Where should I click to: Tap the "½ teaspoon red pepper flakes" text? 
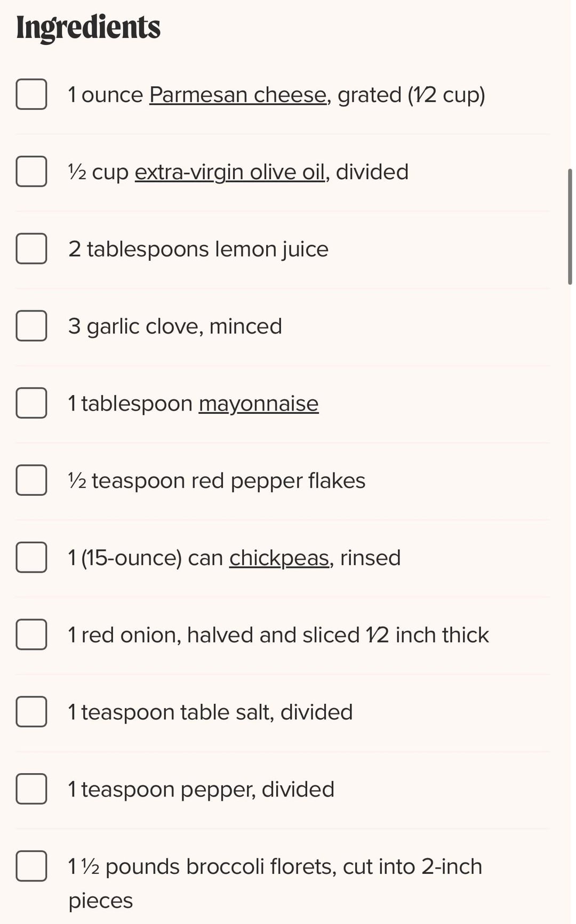217,480
